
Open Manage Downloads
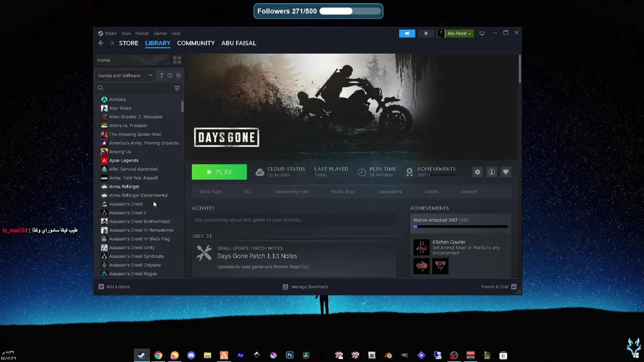click(305, 287)
